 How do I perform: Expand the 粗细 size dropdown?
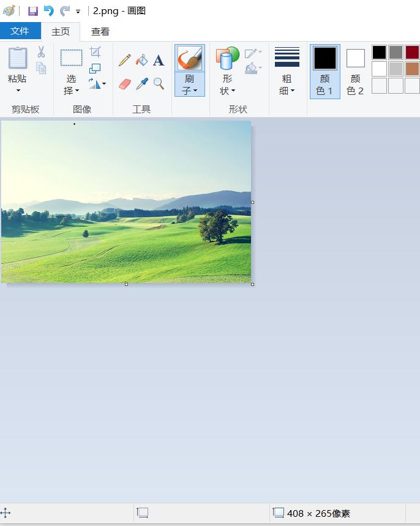[x=287, y=85]
